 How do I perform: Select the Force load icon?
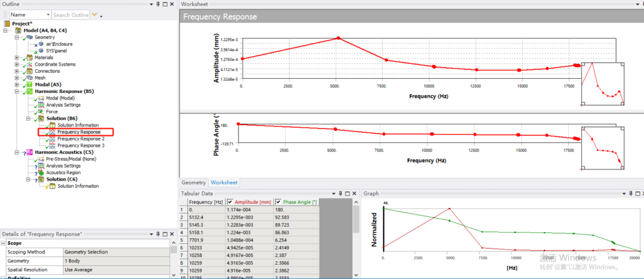(x=41, y=111)
